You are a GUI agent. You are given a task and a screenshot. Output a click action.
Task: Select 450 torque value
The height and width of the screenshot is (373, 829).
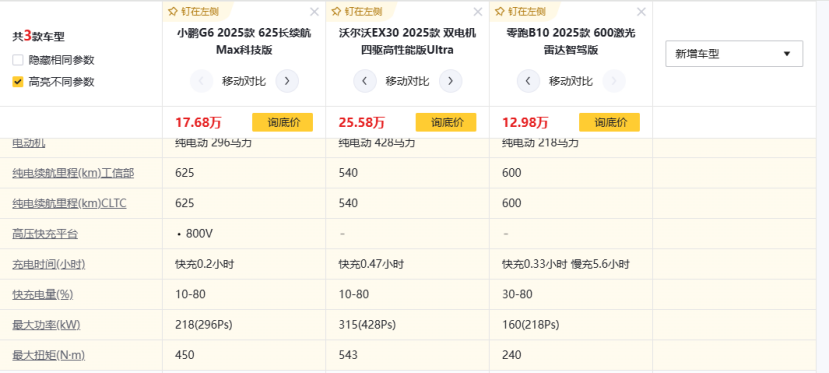coord(185,355)
